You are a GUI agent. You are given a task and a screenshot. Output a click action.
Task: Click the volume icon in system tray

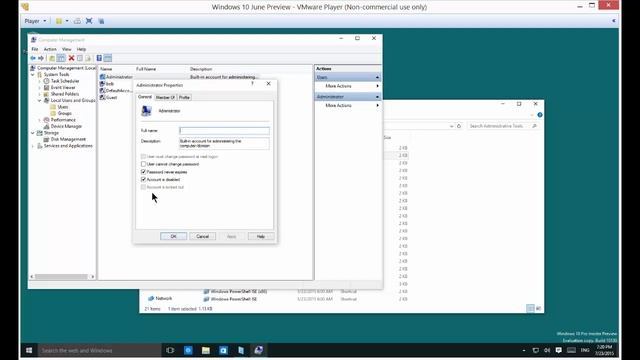click(x=547, y=350)
